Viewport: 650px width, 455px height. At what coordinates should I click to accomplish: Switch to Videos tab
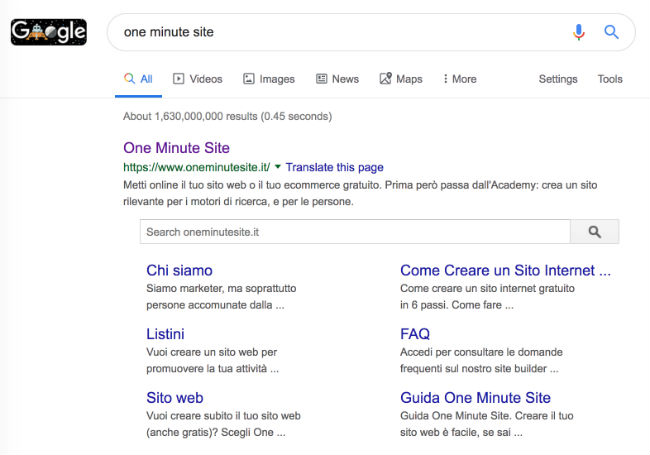click(198, 79)
